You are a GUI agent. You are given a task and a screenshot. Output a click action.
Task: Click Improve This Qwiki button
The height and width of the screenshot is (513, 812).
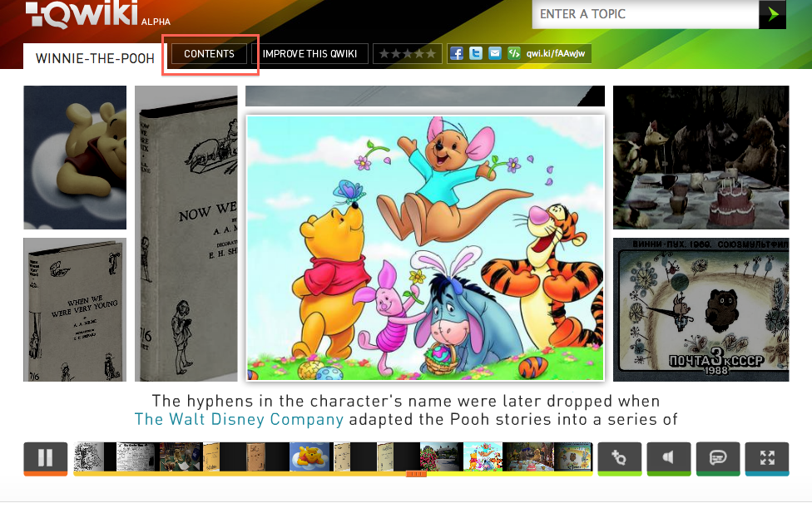(309, 54)
